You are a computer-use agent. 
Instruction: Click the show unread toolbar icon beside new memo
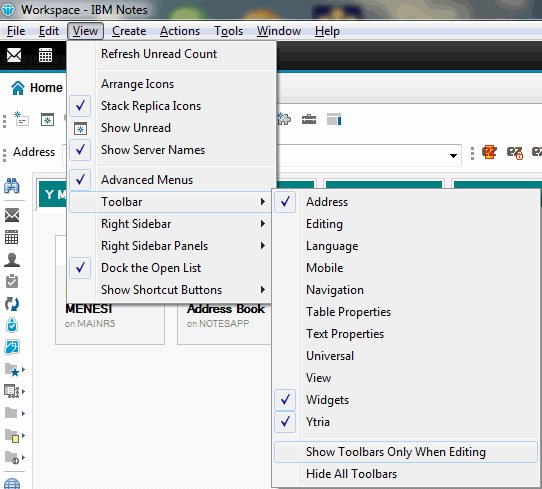(47, 120)
